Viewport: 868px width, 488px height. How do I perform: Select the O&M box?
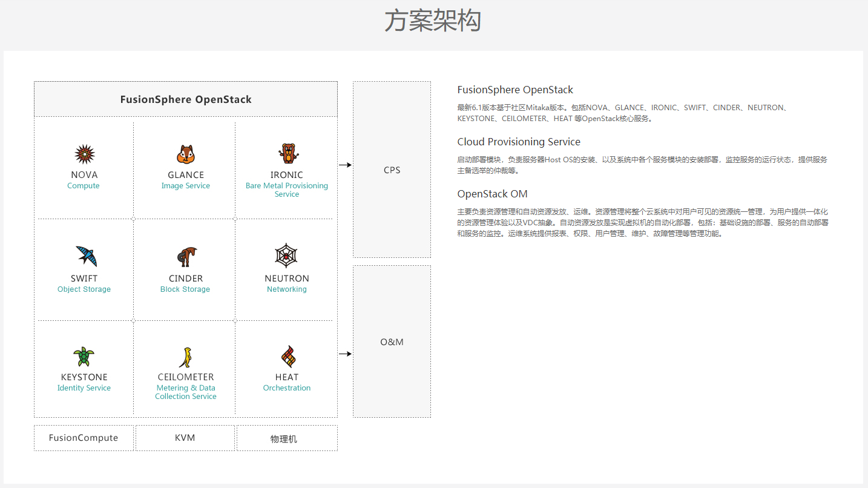point(392,341)
